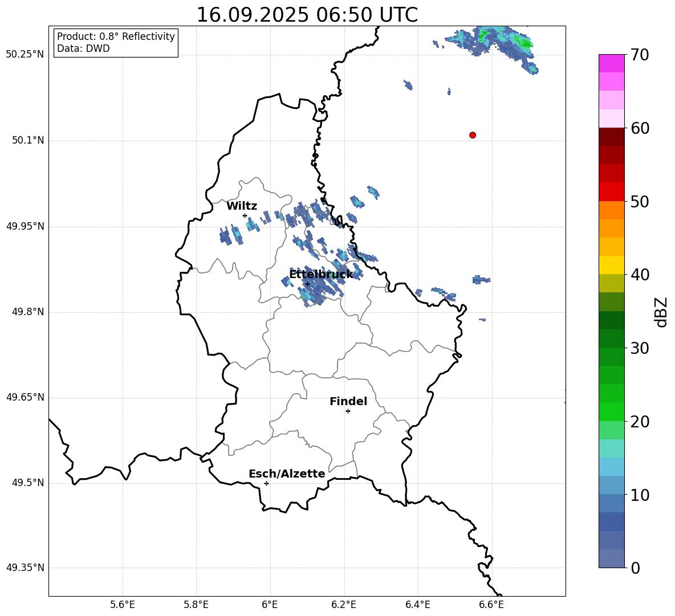Click the 6.4°E longitude label
The height and width of the screenshot is (616, 675).
click(417, 605)
